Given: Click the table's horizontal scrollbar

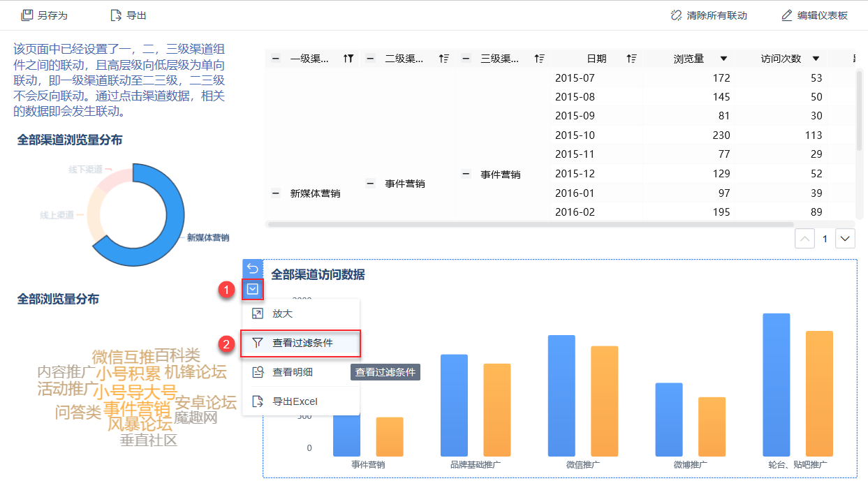Looking at the screenshot, I should (x=531, y=224).
